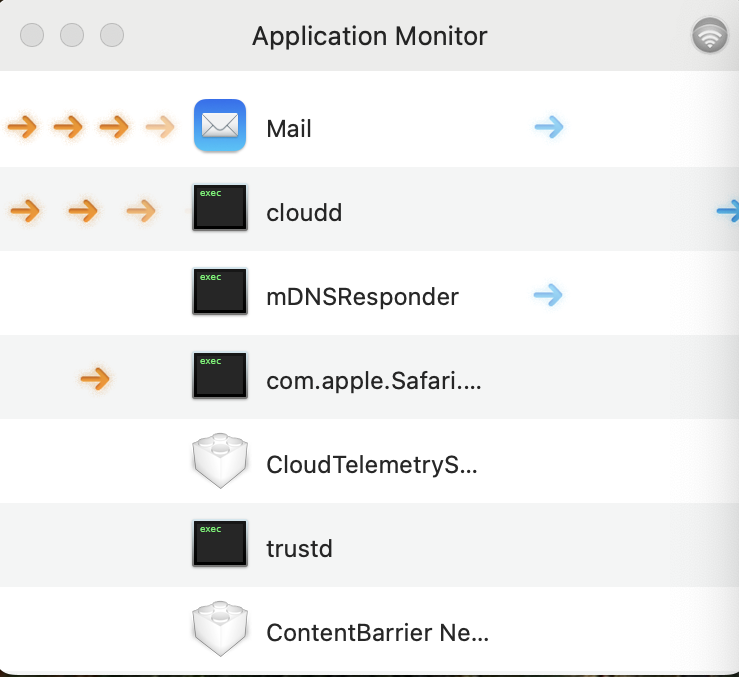The width and height of the screenshot is (739, 677).
Task: Click the mDNSResponder exec icon
Action: point(220,291)
